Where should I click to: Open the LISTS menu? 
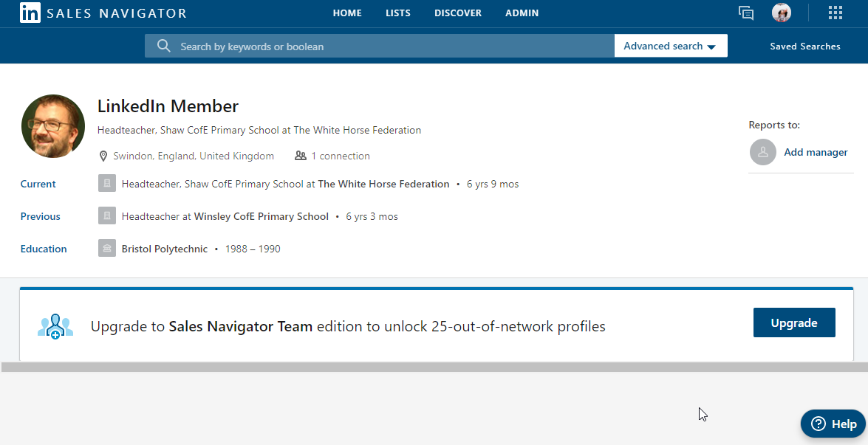398,13
